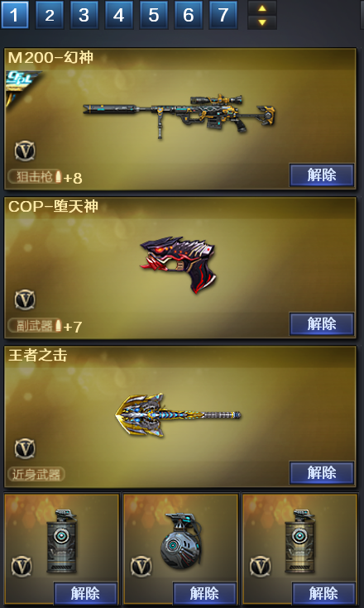Click 解除 to unequip 王者之击
Screen dimensions: 364x608
point(322,472)
